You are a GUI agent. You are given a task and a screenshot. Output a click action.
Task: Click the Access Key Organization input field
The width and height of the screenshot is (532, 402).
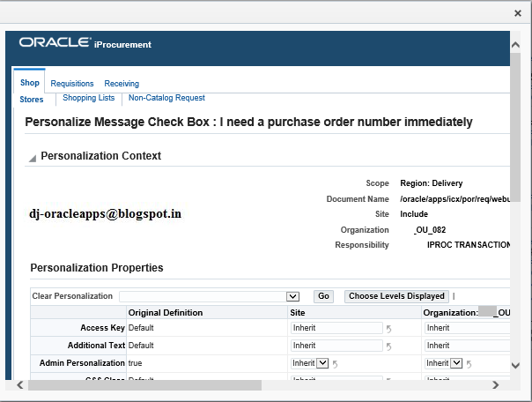[x=467, y=328]
